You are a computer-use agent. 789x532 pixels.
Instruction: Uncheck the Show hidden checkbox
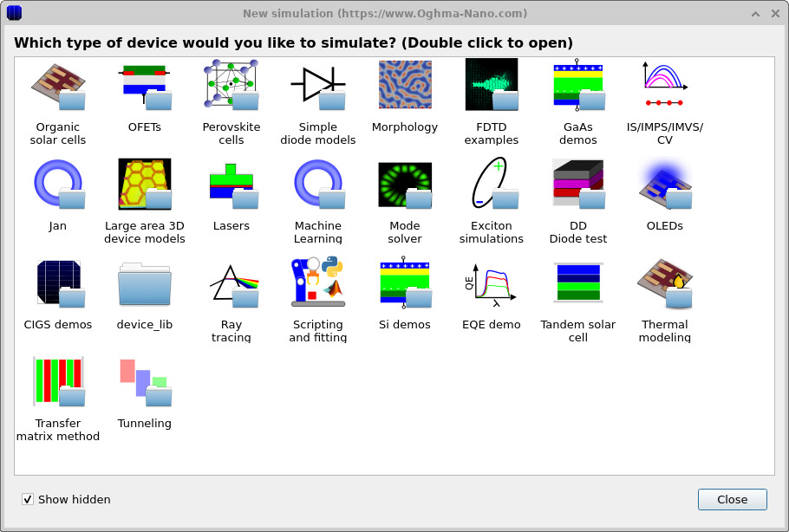(28, 499)
